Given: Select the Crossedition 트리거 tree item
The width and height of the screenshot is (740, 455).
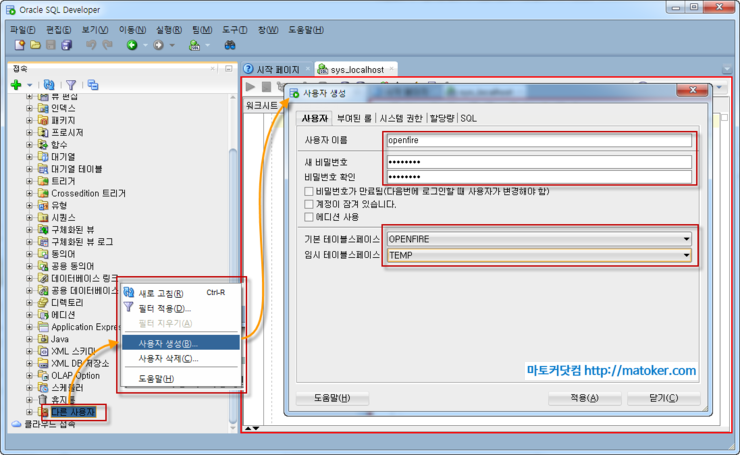Looking at the screenshot, I should pos(88,193).
